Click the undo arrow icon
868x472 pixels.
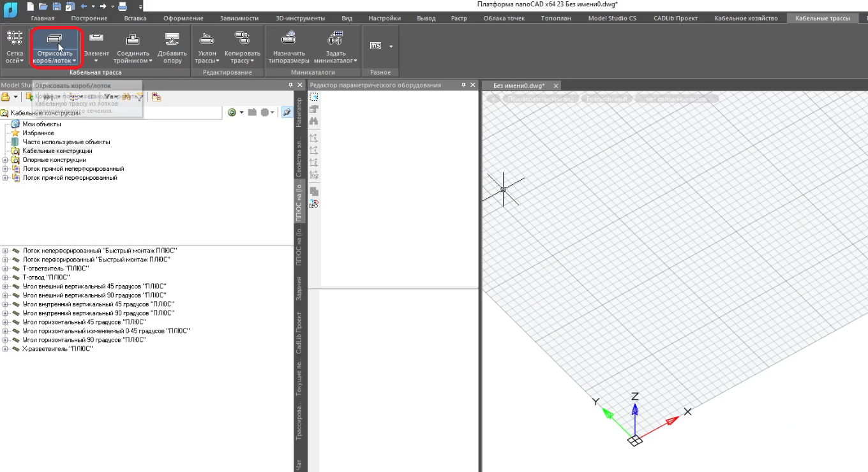[84, 6]
